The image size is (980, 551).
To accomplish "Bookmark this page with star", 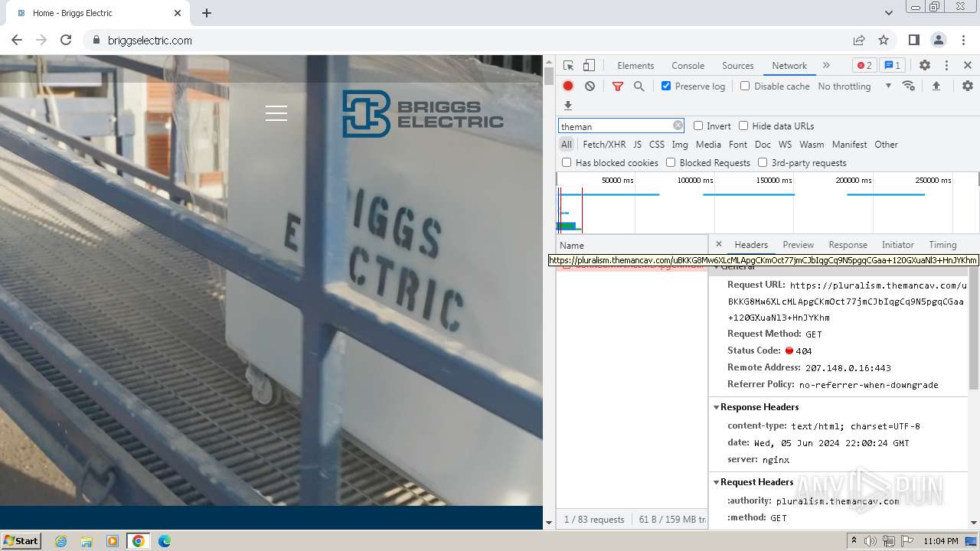I will coord(884,40).
